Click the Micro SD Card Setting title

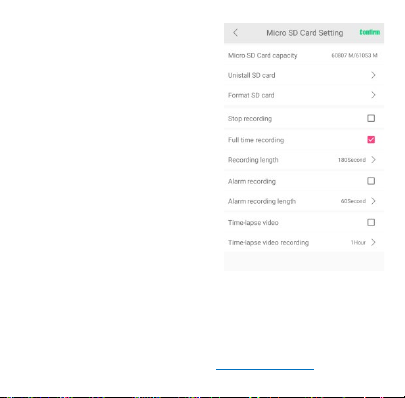305,33
